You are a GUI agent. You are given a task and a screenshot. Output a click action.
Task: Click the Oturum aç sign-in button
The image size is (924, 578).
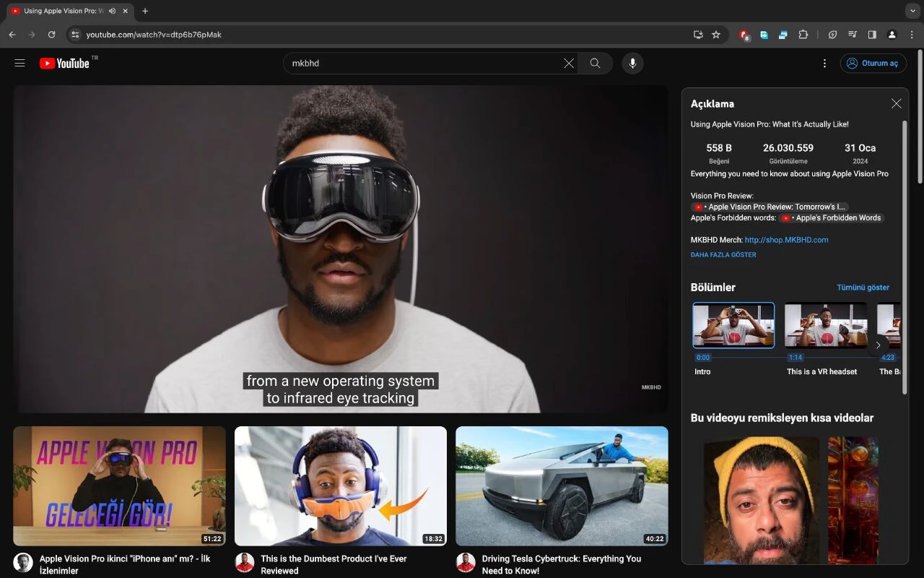pyautogui.click(x=873, y=64)
